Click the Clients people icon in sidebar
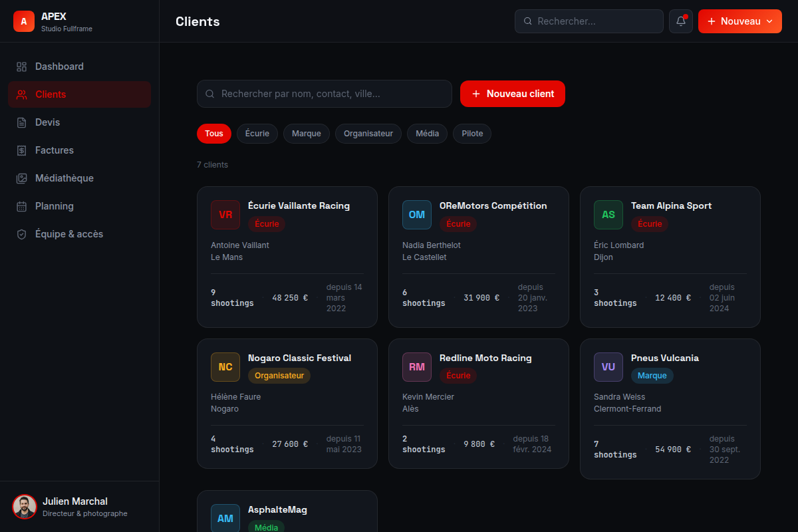This screenshot has width=798, height=532. coord(22,94)
